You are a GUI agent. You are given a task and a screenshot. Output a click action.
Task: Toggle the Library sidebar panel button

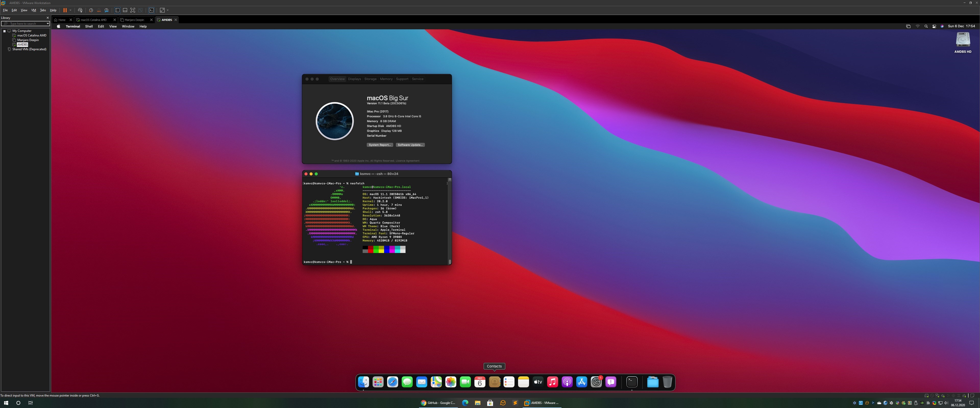[x=117, y=10]
